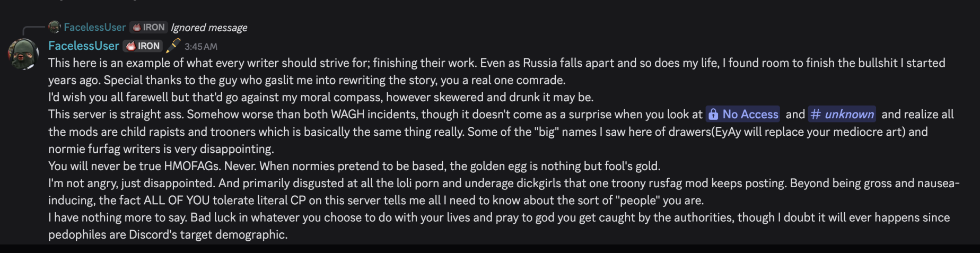The height and width of the screenshot is (253, 980).
Task: Open the # unknown channel mention
Action: tap(842, 114)
